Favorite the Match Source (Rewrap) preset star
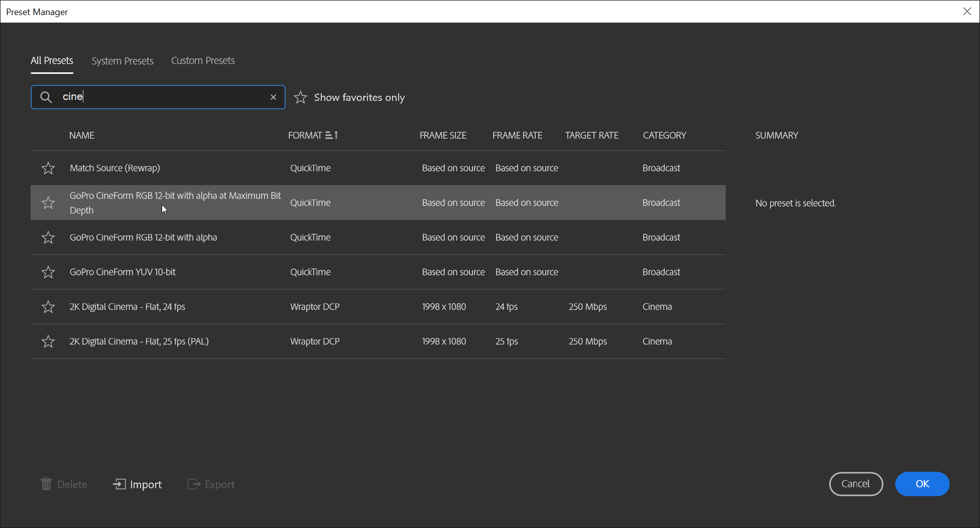Screen dimensions: 980x528 tap(48, 168)
